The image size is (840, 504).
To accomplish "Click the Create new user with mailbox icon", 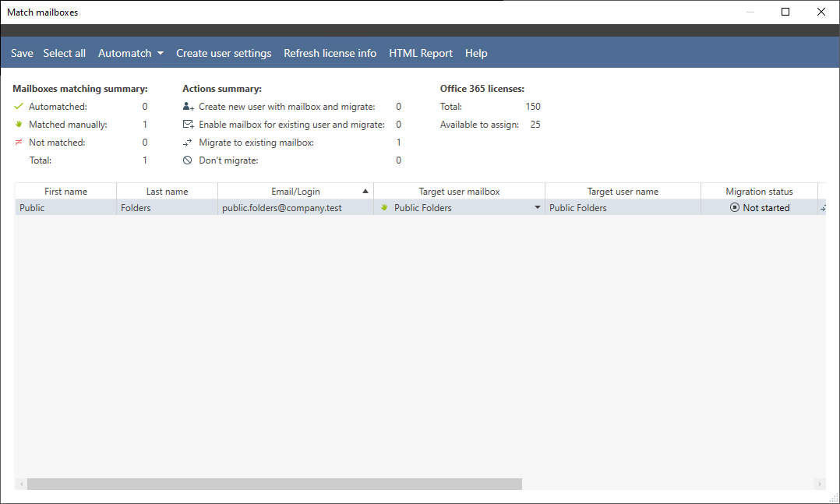I will (187, 106).
